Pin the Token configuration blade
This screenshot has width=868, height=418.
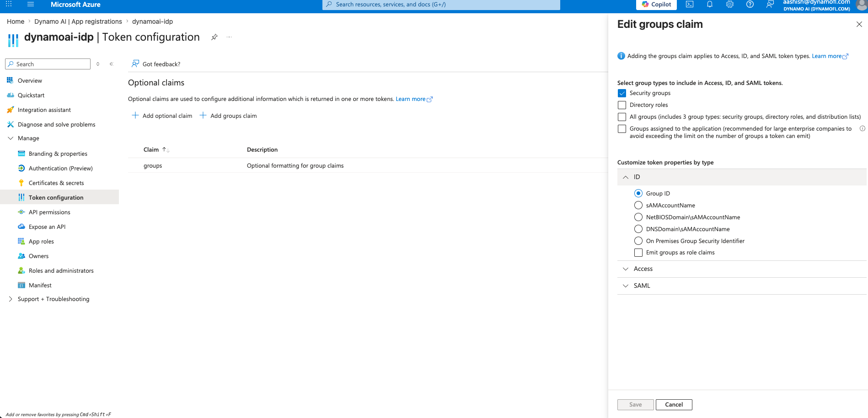point(214,37)
